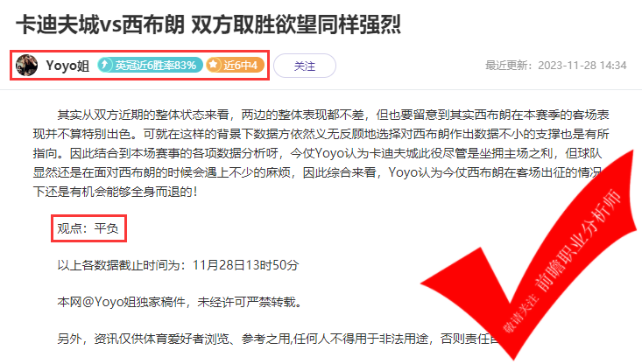642x364 pixels.
Task: Click the Yoyo姐 author avatar photo
Action: [26, 65]
